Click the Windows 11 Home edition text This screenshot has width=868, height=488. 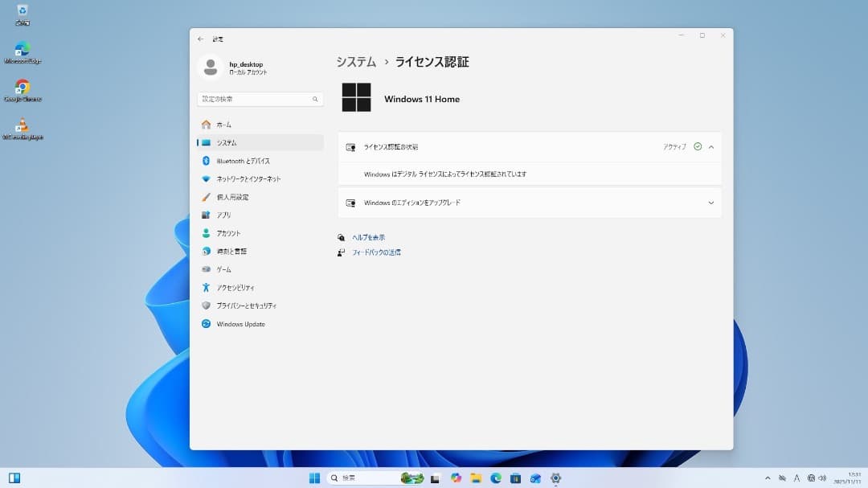(422, 99)
